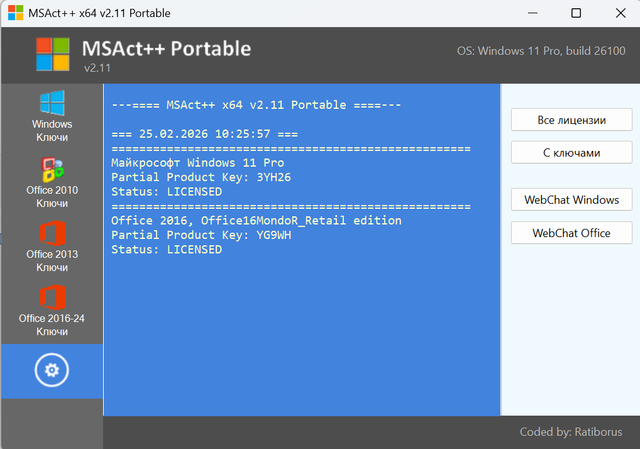Click Status: LICENSED under Windows 11 Pro
This screenshot has height=449, width=640.
(167, 192)
